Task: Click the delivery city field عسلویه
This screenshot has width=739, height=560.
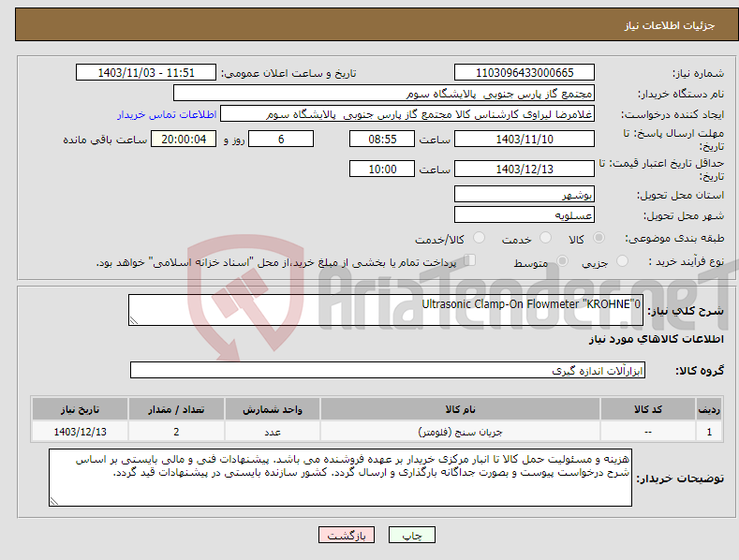Action: tap(525, 215)
